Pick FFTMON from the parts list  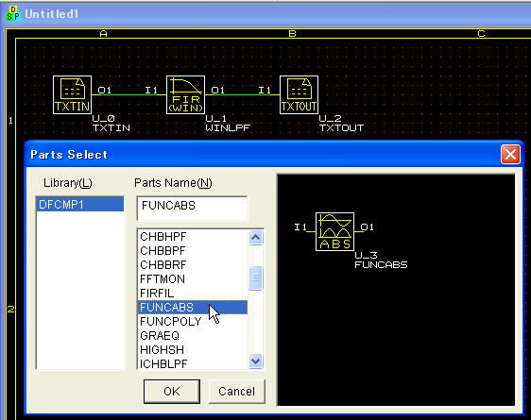(193, 279)
